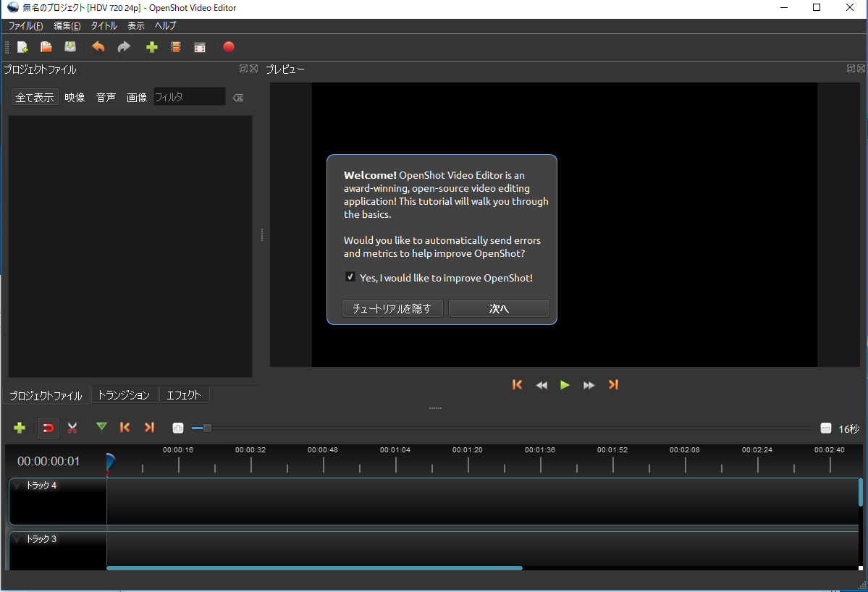Click the フィルタ filter input field
This screenshot has height=592, width=868.
click(x=190, y=97)
